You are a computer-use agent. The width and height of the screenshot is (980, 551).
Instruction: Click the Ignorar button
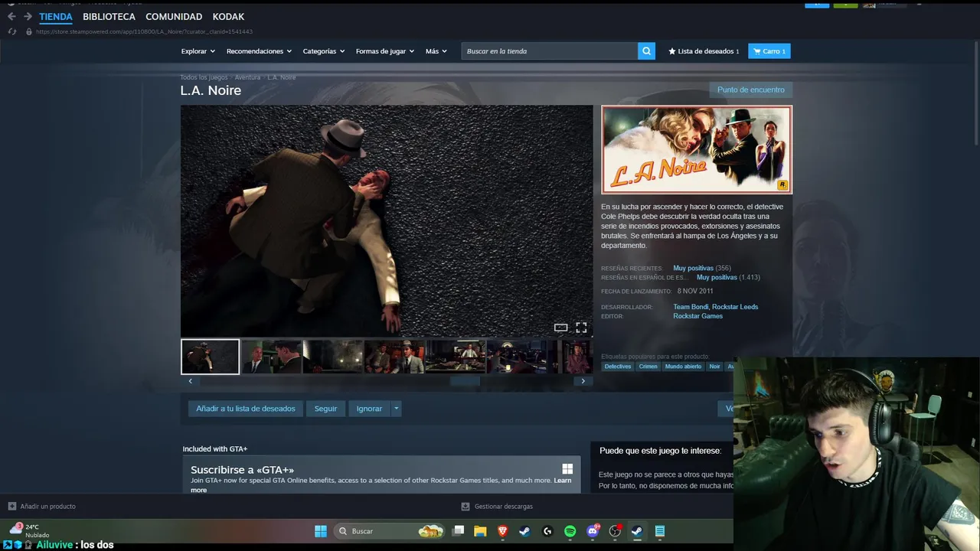[x=369, y=409]
